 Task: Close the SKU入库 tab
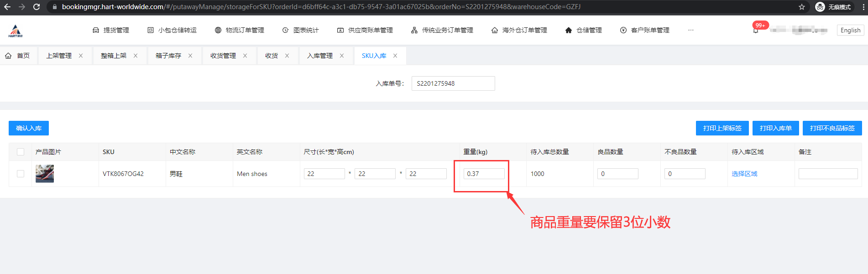point(395,56)
